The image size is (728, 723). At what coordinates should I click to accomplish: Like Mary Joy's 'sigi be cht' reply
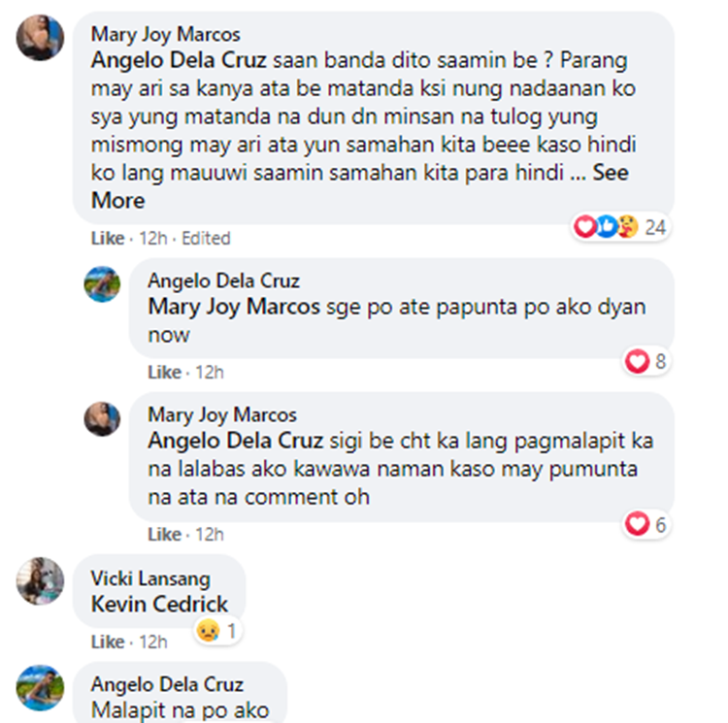tap(164, 535)
